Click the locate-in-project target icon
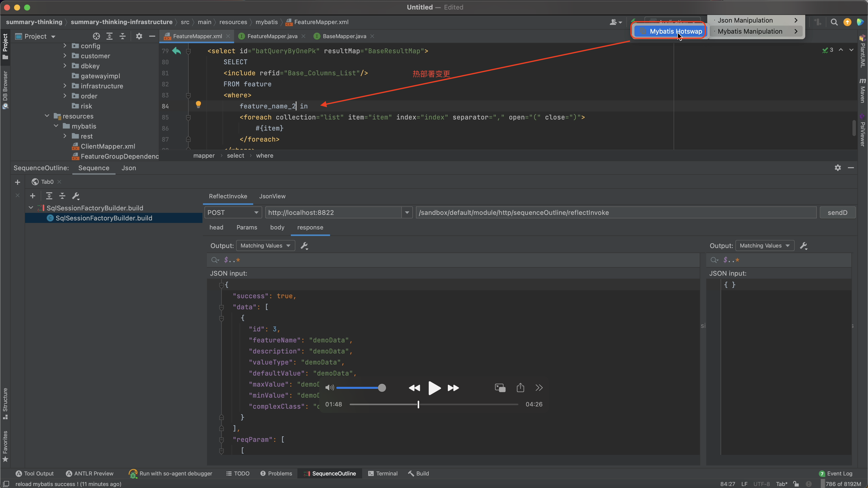868x488 pixels. pos(96,36)
